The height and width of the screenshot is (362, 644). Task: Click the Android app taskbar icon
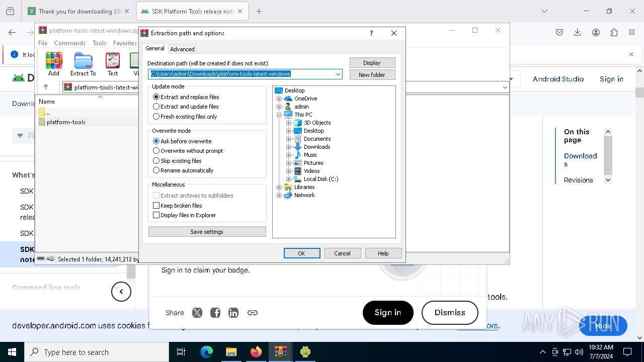(x=305, y=352)
